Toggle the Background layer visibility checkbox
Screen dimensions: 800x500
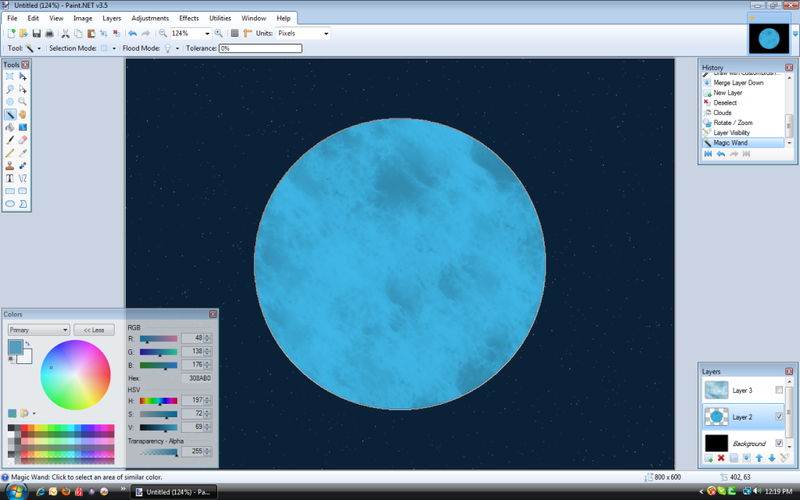click(779, 443)
